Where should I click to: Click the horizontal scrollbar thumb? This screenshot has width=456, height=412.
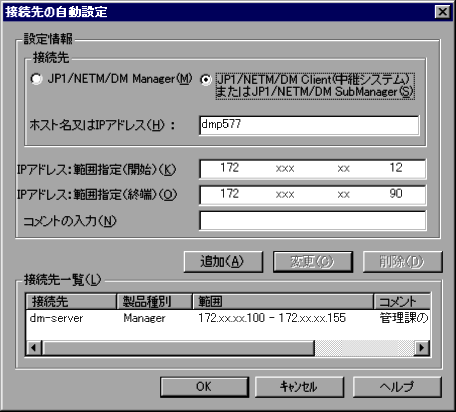tap(178, 348)
